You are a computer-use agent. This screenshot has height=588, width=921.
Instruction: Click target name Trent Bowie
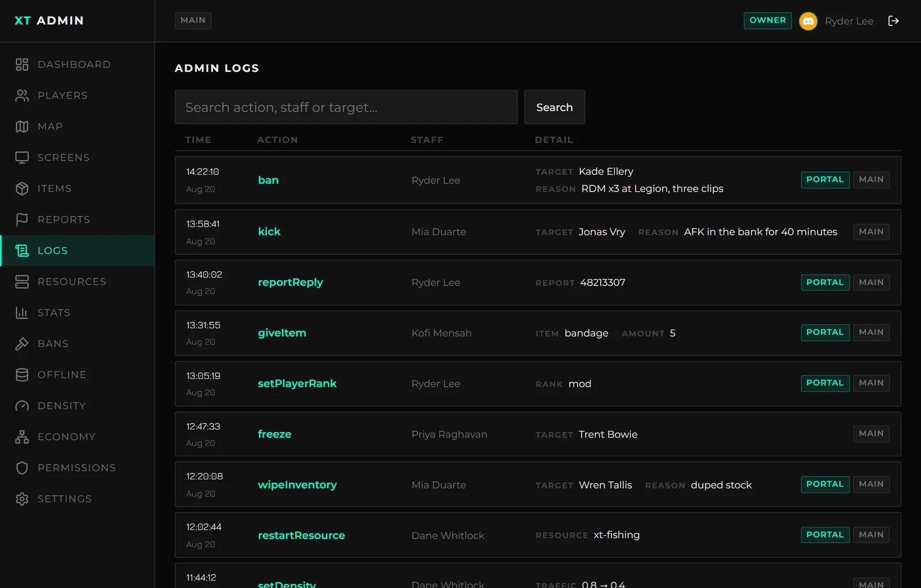[608, 434]
